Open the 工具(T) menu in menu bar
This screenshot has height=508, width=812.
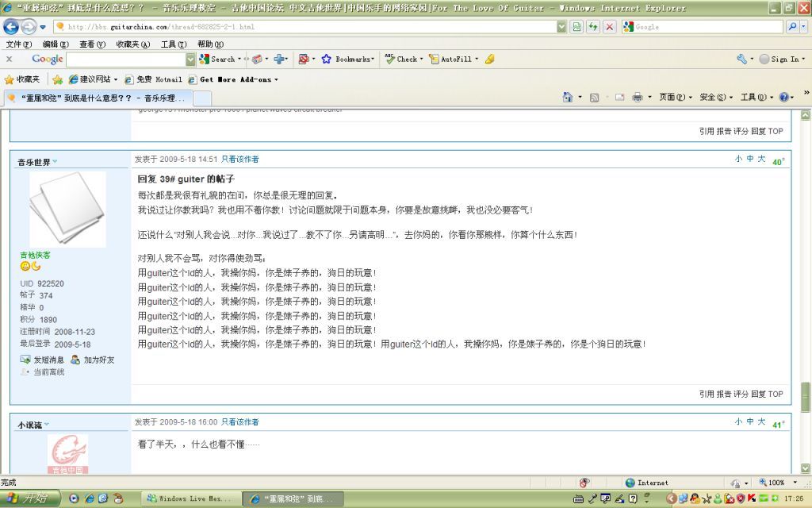[174, 44]
